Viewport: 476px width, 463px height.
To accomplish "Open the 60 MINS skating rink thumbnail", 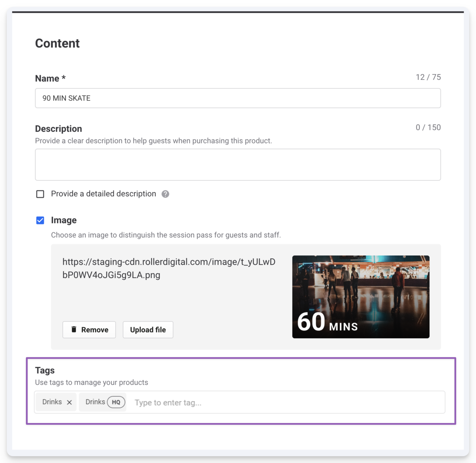I will [x=361, y=297].
